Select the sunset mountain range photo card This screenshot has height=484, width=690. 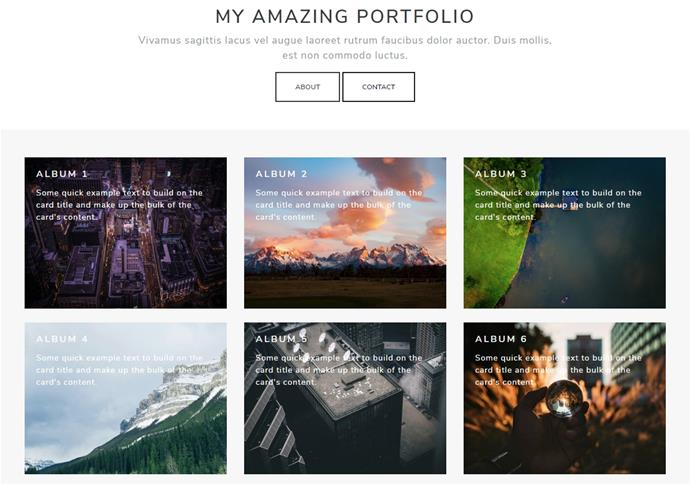(345, 233)
